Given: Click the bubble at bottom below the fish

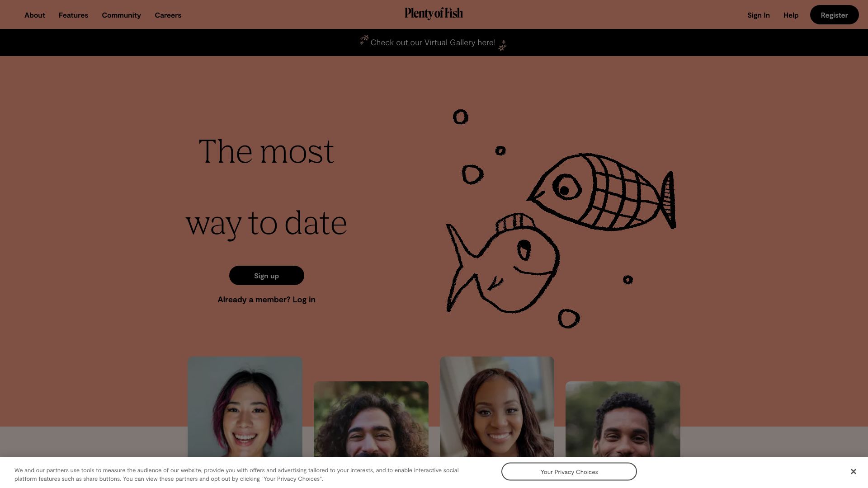Looking at the screenshot, I should point(569,319).
